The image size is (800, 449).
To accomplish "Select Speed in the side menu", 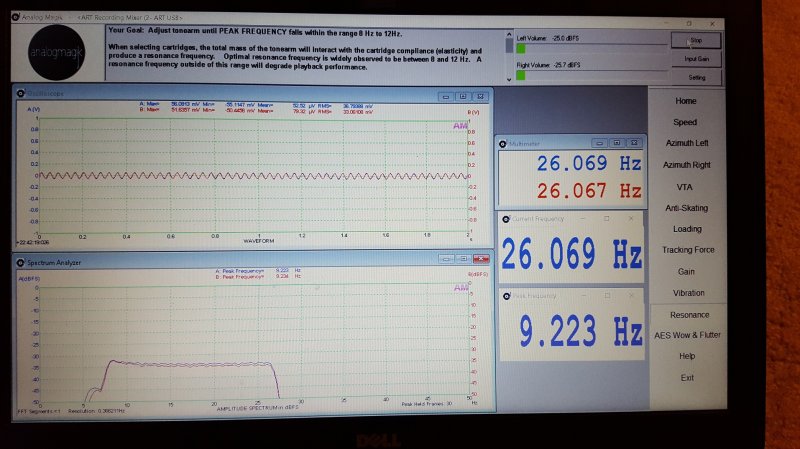I will pos(685,122).
